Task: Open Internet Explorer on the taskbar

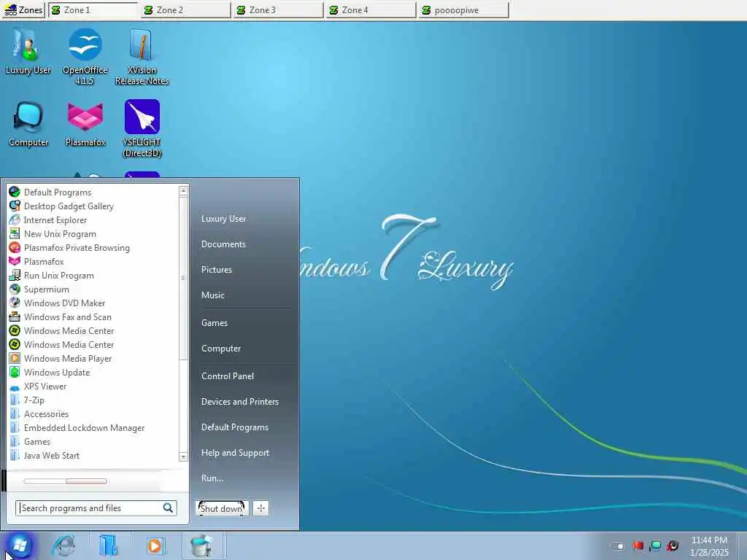Action: tap(64, 545)
